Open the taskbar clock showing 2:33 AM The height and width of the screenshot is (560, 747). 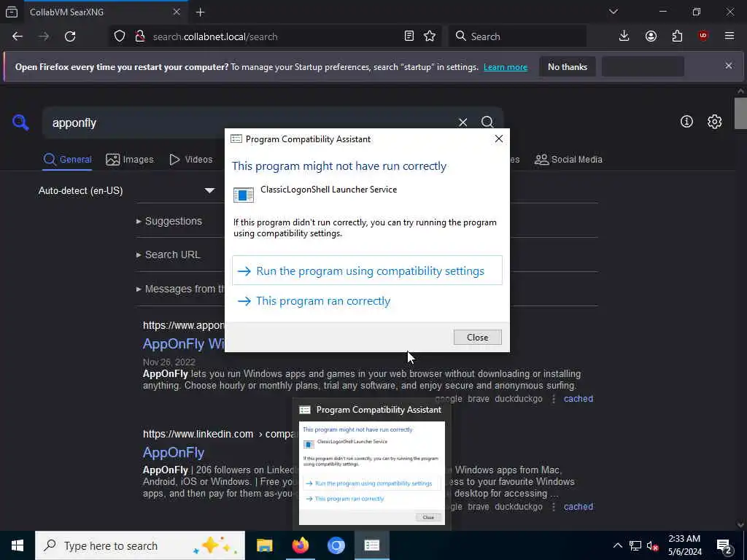coord(684,545)
